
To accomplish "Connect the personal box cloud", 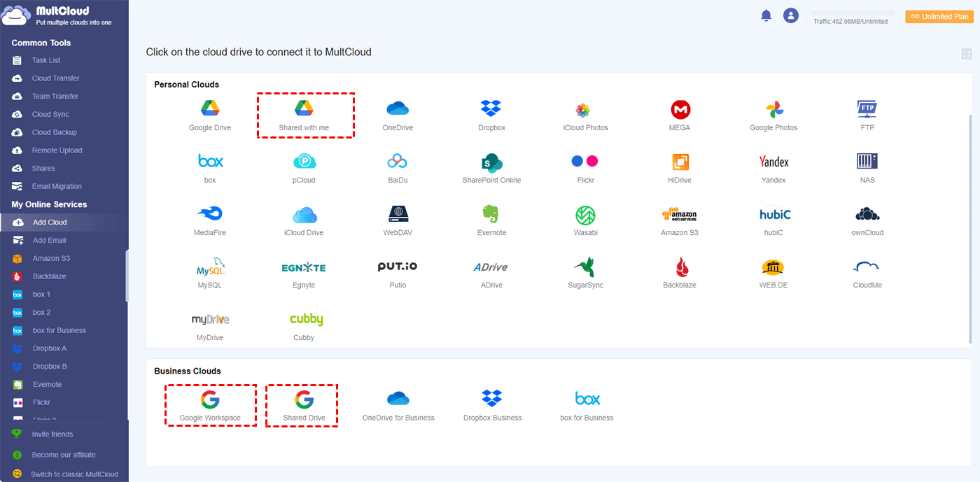I will coord(210,168).
